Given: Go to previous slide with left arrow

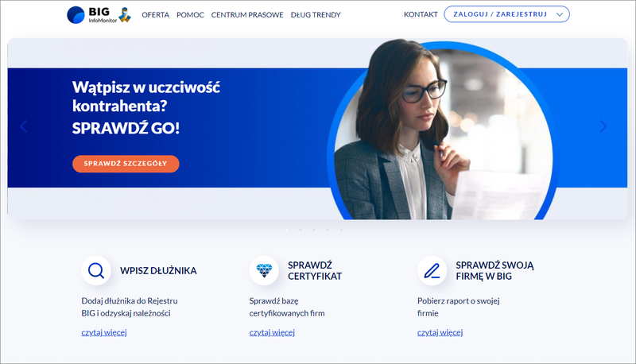Looking at the screenshot, I should tap(24, 126).
